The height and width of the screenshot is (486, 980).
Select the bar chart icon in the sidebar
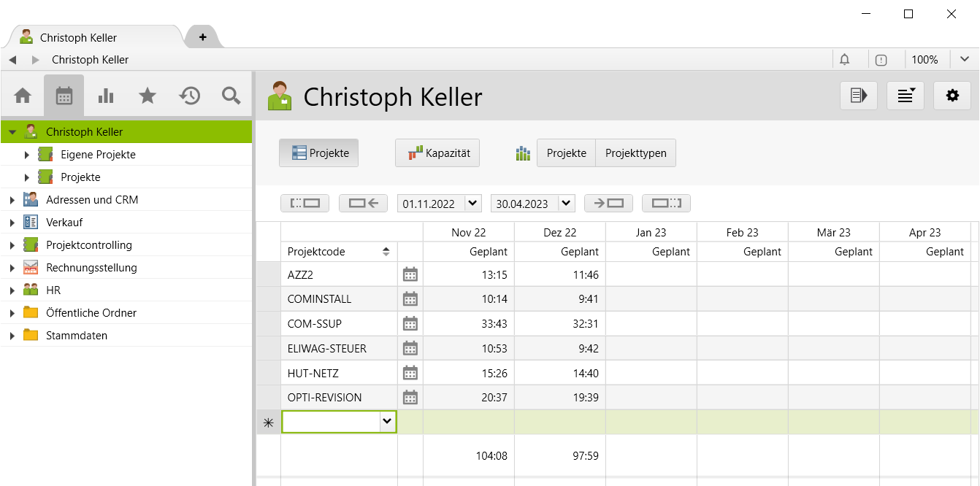(106, 95)
